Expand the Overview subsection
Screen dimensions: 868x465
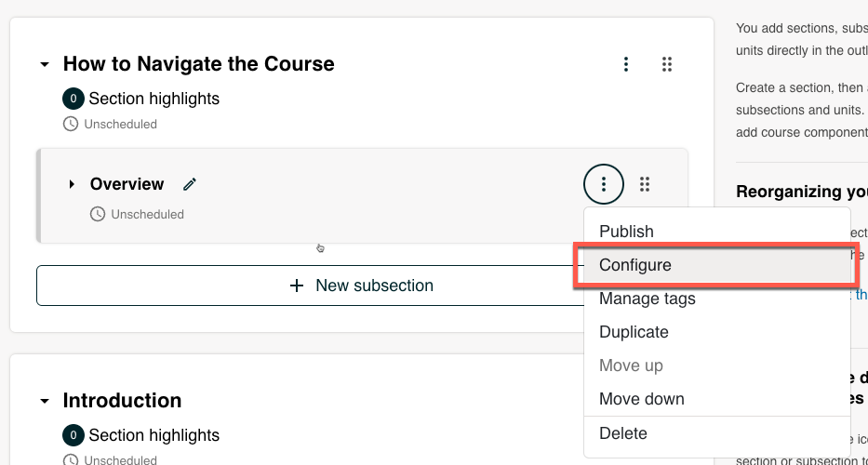[72, 184]
